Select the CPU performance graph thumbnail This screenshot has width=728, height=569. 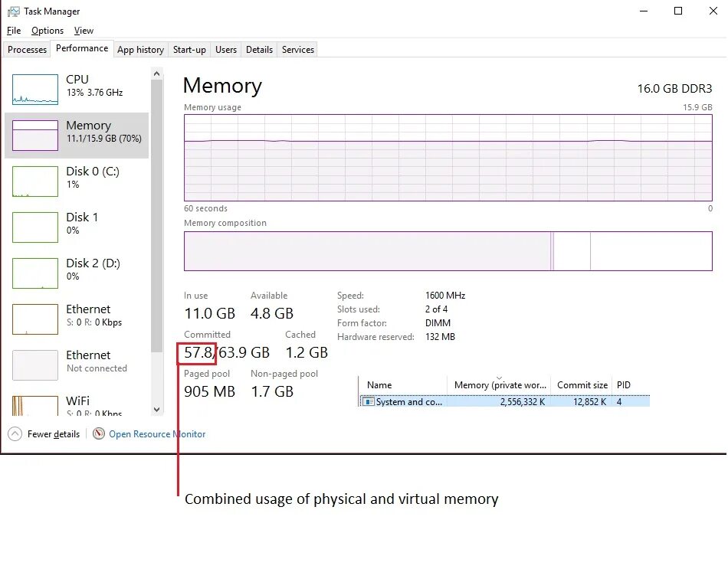click(35, 90)
